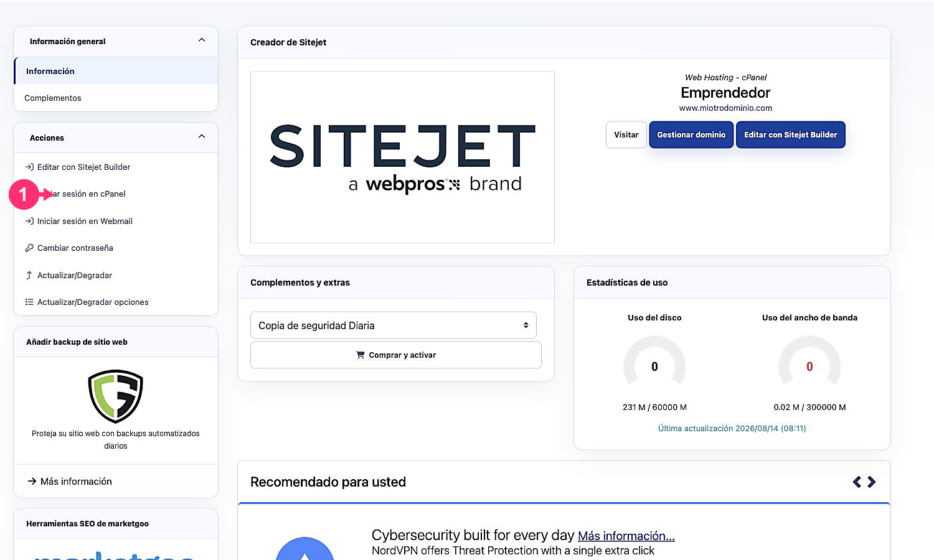This screenshot has width=934, height=560.
Task: Click the upgrade arrow icon beside Actualizar/Degradar
Action: coord(29,275)
